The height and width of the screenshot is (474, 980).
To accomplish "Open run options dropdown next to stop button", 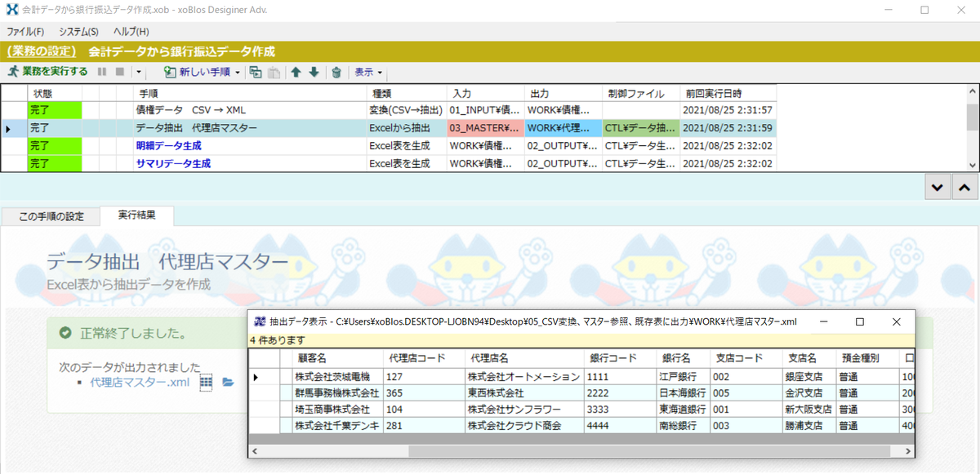I will (x=140, y=73).
